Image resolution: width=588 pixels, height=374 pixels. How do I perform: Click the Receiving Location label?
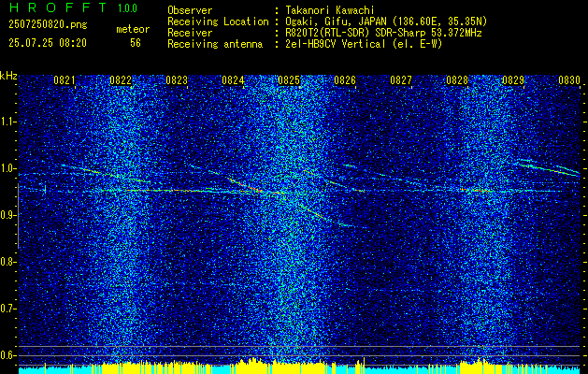[218, 22]
